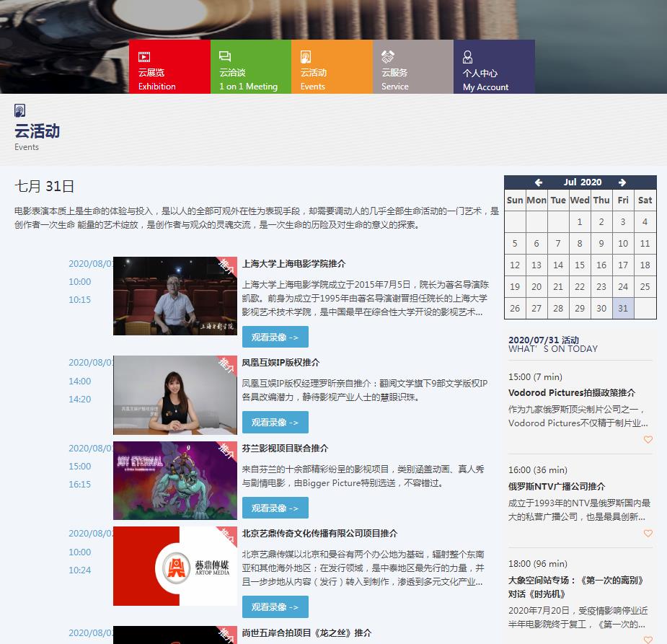This screenshot has height=644, width=667.
Task: Go to next month in calendar
Action: coord(622,182)
